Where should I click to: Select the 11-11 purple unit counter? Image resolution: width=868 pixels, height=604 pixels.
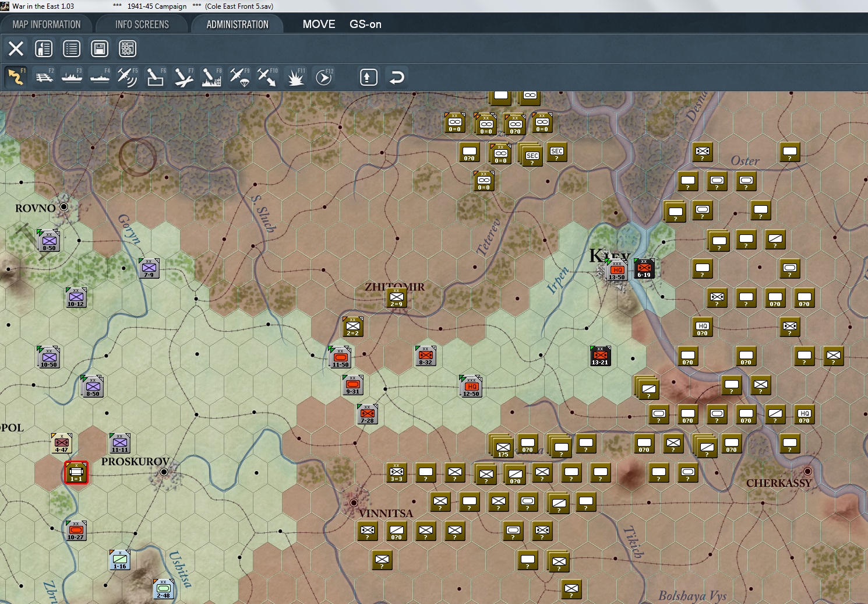coord(120,443)
